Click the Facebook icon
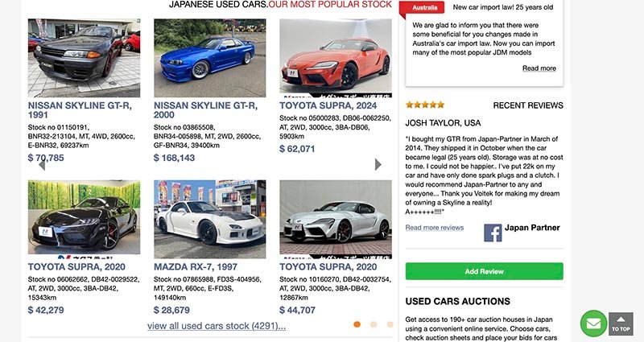The height and width of the screenshot is (342, 644). click(x=493, y=233)
